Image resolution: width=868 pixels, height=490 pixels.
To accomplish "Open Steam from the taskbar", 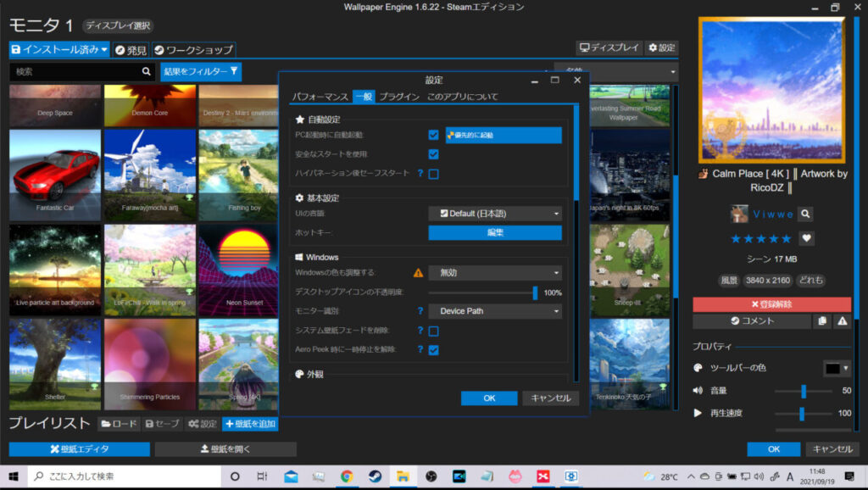I will (375, 476).
